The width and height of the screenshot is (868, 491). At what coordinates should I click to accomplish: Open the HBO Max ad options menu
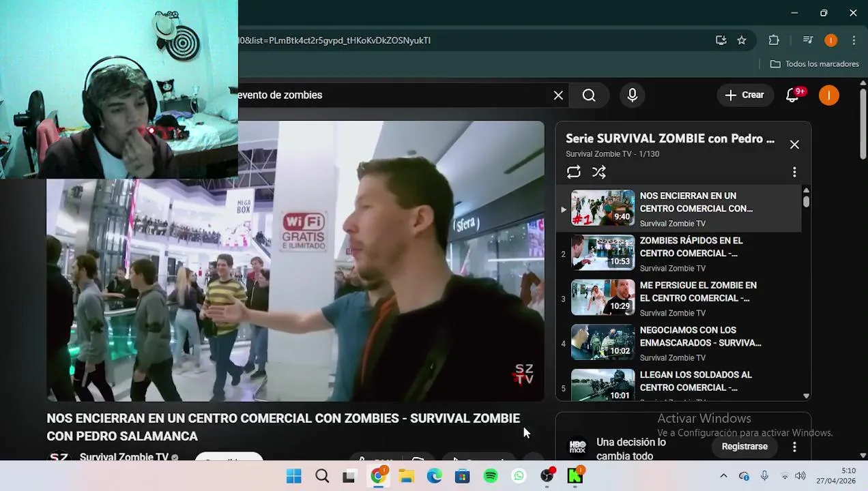[794, 447]
